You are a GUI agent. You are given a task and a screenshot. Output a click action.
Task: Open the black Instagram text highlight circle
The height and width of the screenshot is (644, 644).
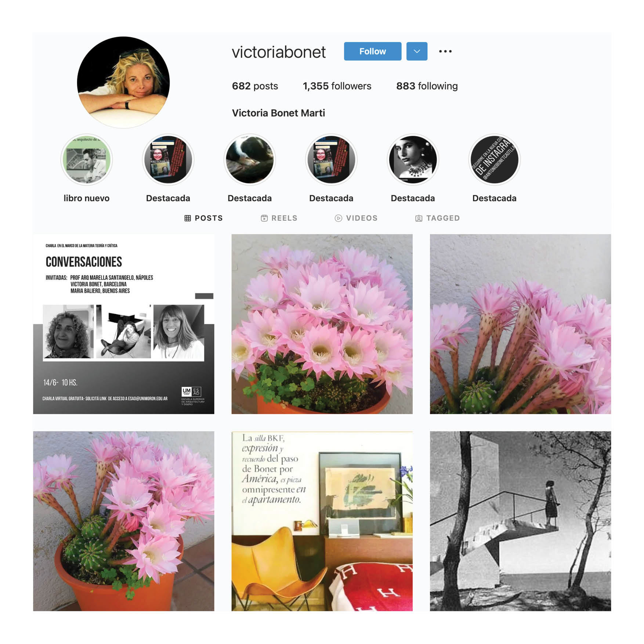coord(494,160)
